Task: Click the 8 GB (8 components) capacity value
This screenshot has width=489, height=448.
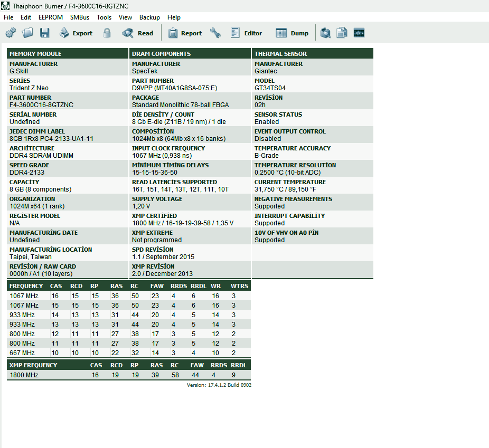Action: tap(41, 189)
